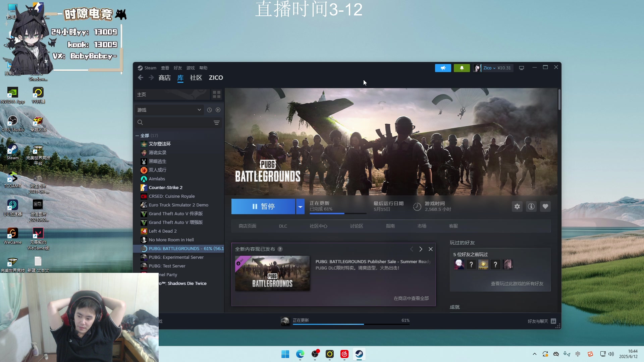Open the Friends & Chat icon at bottom right
This screenshot has height=362, width=644.
click(553, 321)
